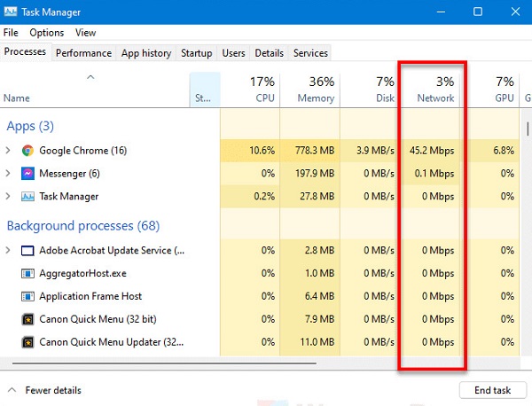Select the Messenger (6) row
Viewport: 532px width, 406px height.
(x=260, y=174)
